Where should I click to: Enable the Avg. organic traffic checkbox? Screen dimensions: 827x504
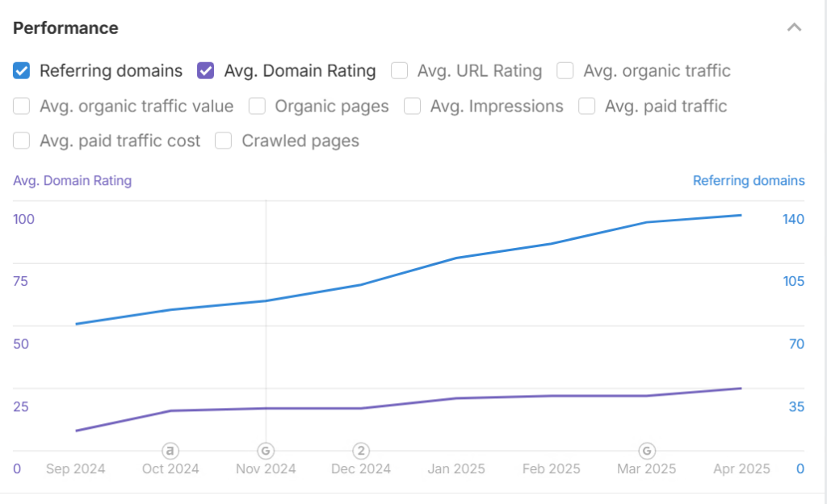click(x=565, y=70)
